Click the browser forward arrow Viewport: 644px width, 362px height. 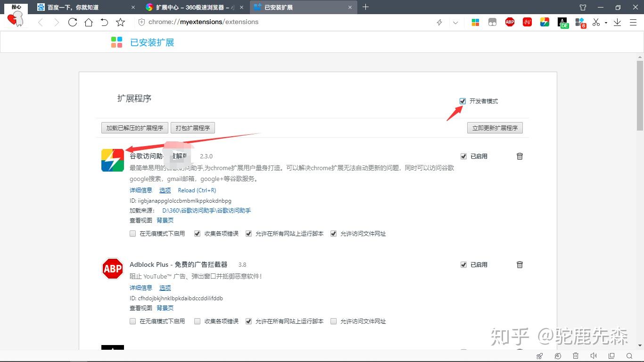point(57,22)
